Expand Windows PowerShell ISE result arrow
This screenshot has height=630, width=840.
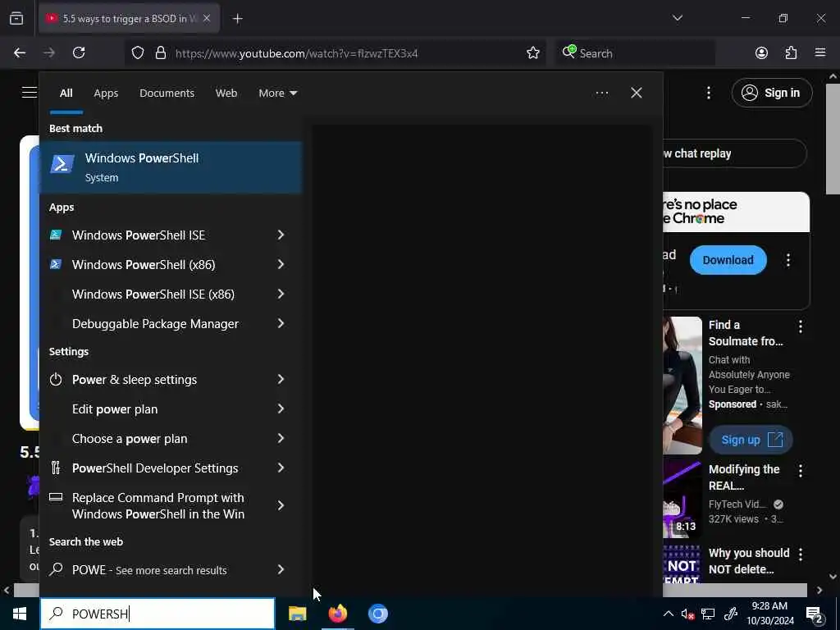click(281, 235)
